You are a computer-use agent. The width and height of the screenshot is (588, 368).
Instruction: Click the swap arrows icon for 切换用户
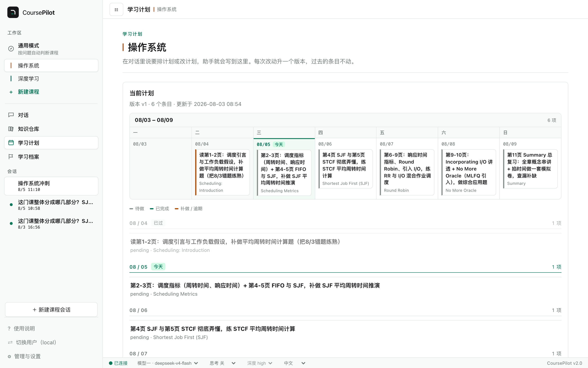10,342
